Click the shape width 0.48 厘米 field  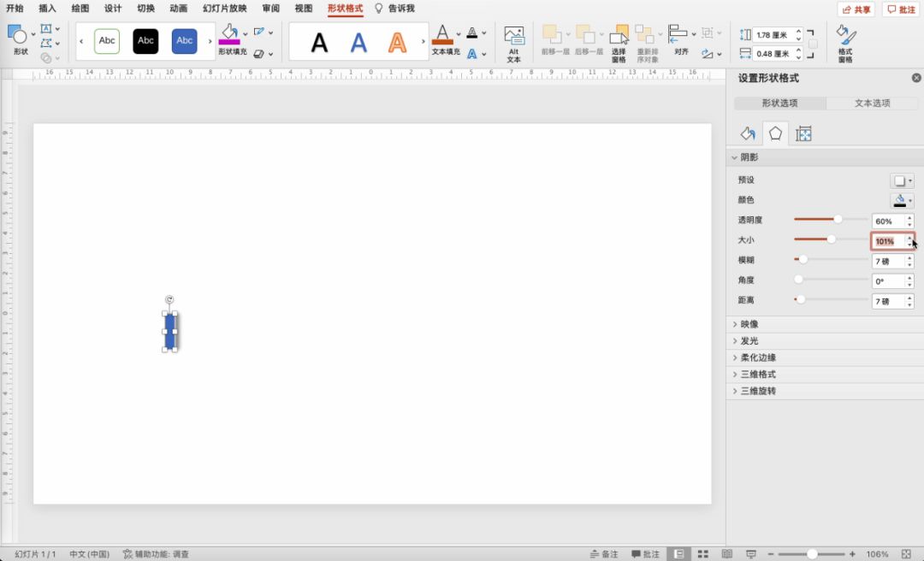773,54
